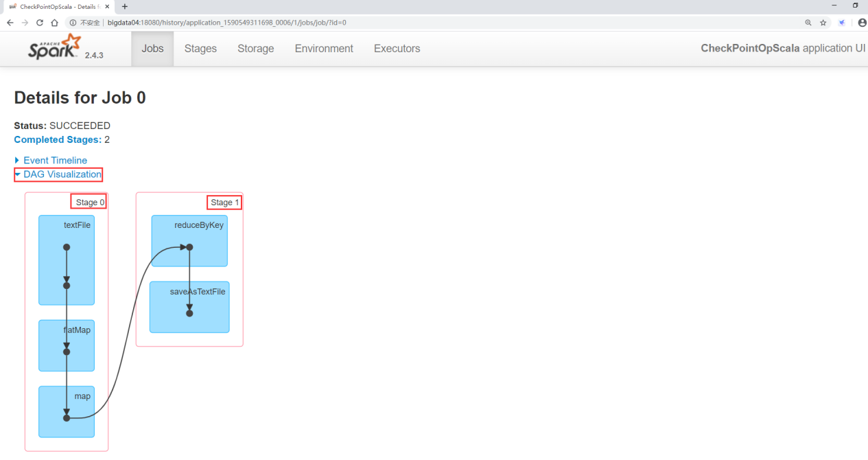Minimize the browser window
The image size is (868, 460).
pyautogui.click(x=834, y=5)
